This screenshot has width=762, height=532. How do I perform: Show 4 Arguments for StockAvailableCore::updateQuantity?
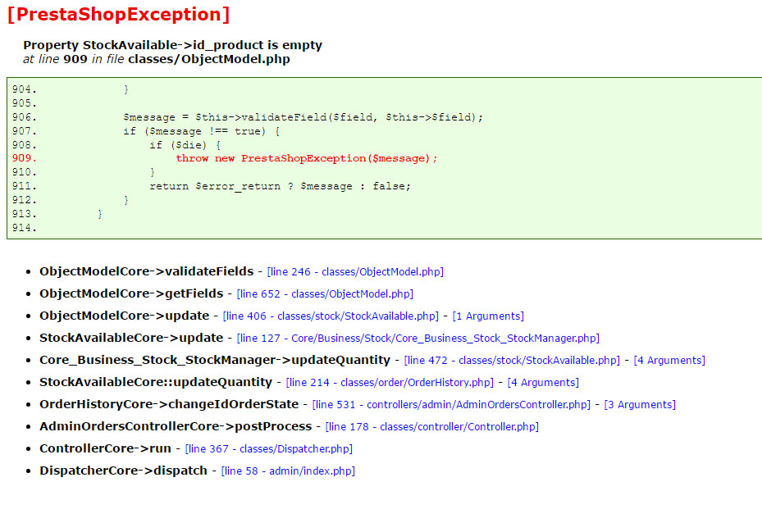[x=543, y=382]
